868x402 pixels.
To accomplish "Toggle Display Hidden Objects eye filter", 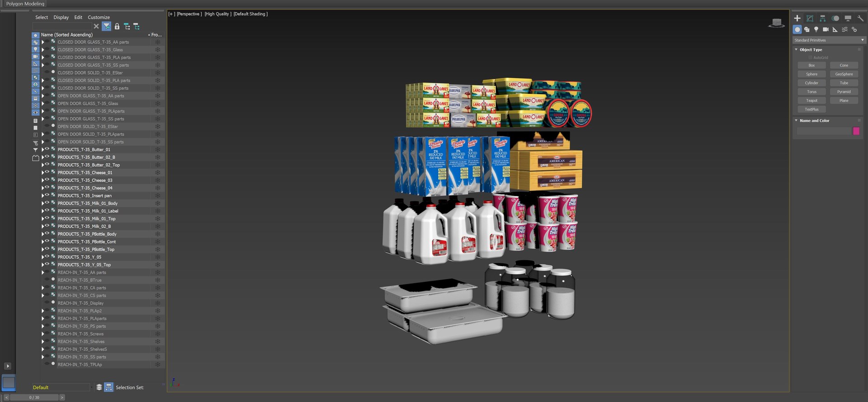I will pyautogui.click(x=36, y=112).
